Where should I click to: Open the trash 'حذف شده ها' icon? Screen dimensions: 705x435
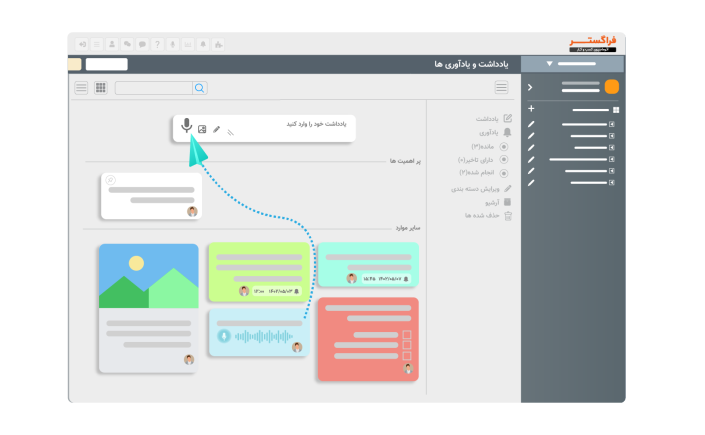(x=508, y=215)
